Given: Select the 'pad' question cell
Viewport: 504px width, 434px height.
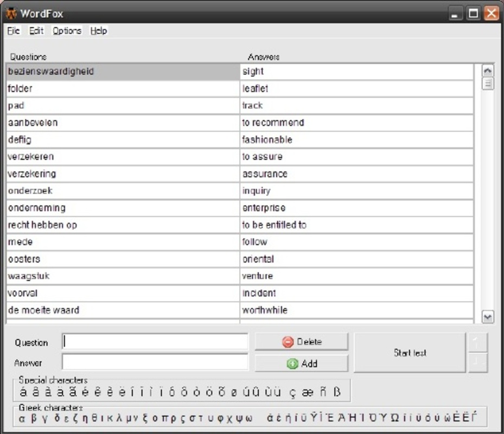Looking at the screenshot, I should [x=123, y=105].
